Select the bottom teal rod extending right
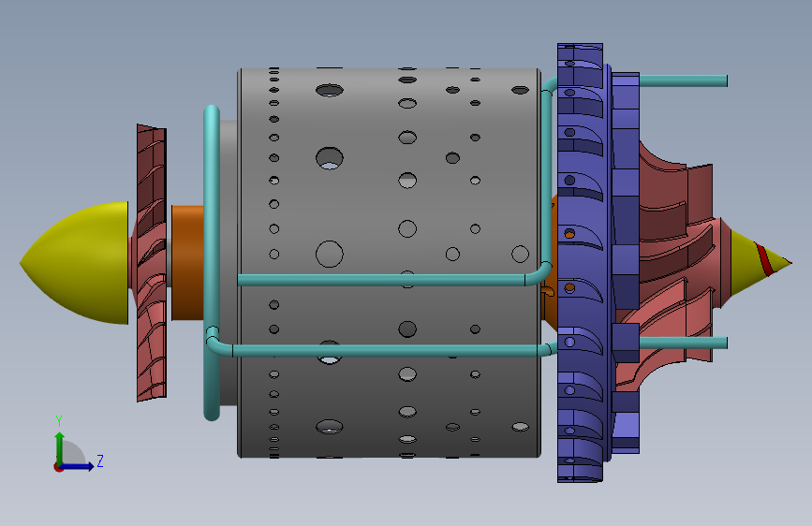 coord(683,343)
